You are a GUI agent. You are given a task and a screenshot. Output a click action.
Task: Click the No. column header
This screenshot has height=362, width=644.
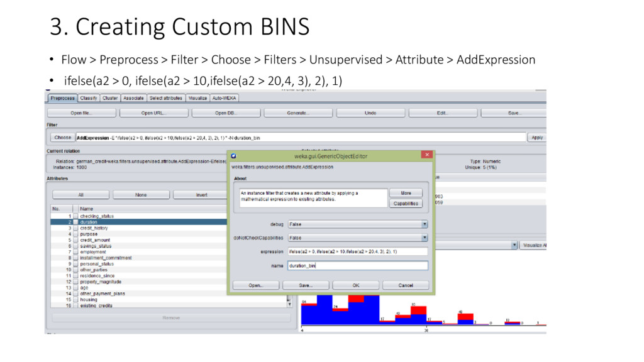click(x=61, y=209)
